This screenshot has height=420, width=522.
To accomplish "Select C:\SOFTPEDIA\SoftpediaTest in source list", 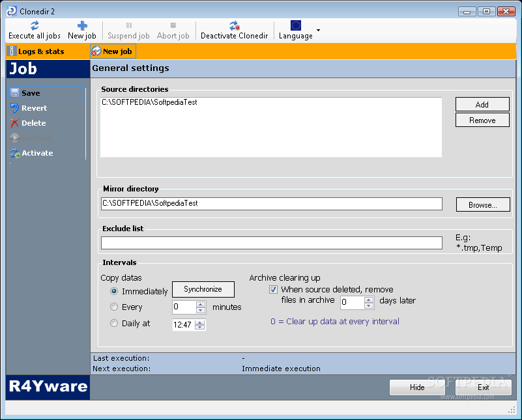I will pos(149,102).
